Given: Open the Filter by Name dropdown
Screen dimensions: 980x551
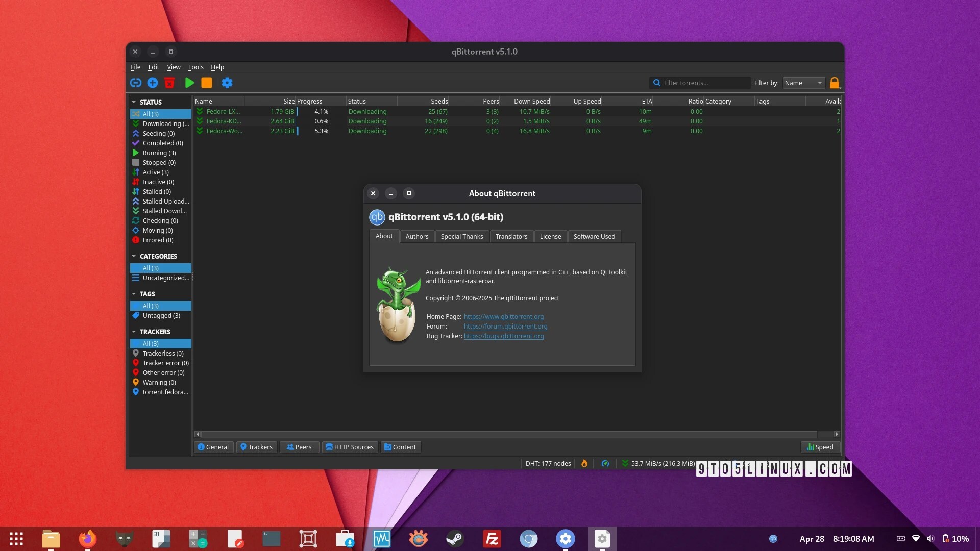Looking at the screenshot, I should click(804, 83).
